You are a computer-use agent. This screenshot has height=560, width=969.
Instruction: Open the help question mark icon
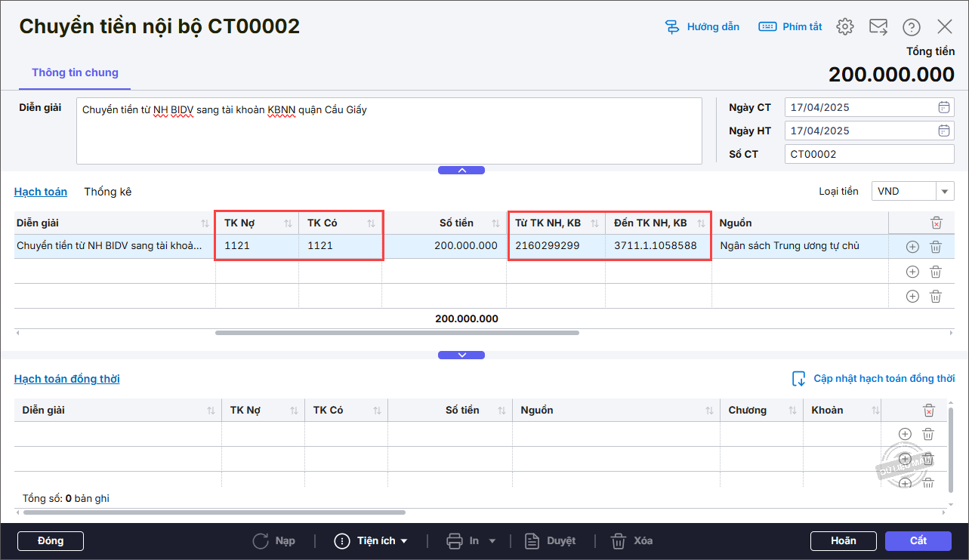pos(912,27)
